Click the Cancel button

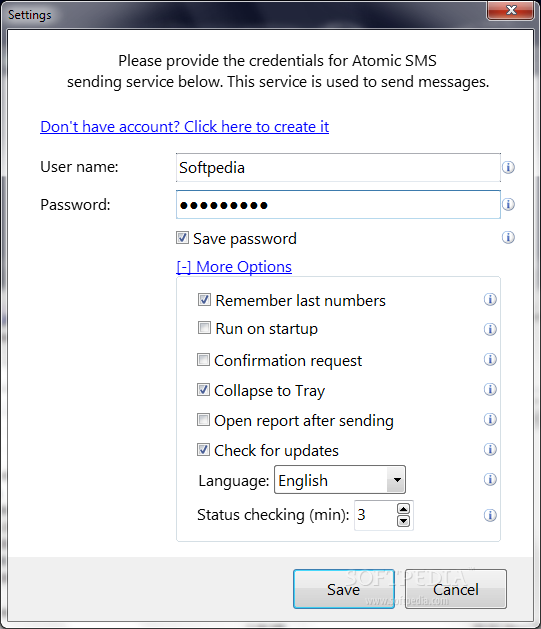click(456, 589)
